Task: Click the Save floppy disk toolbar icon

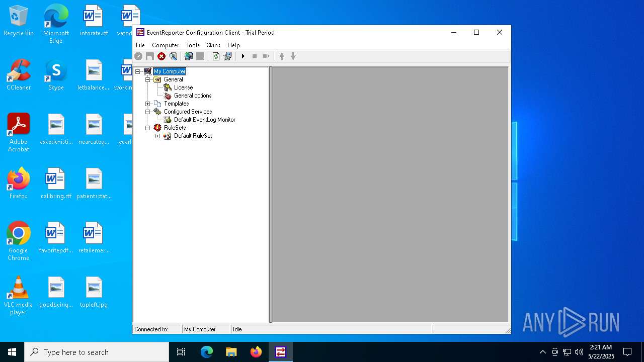Action: (x=150, y=56)
